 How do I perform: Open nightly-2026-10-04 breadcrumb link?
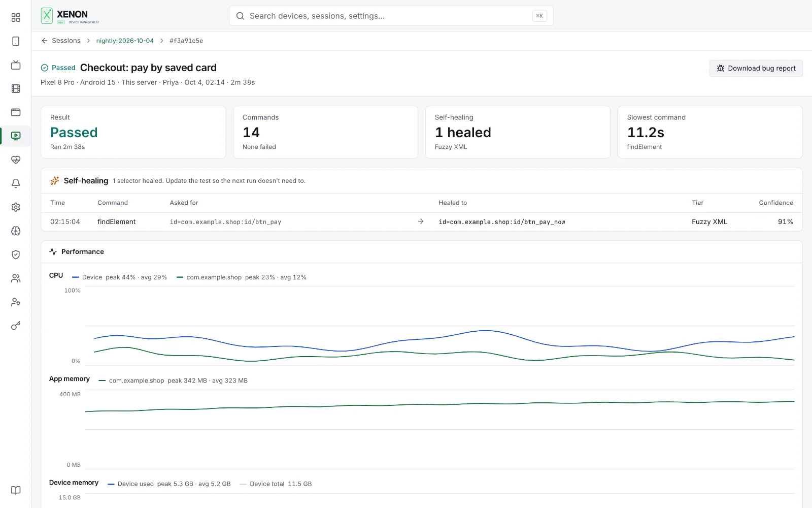(125, 41)
